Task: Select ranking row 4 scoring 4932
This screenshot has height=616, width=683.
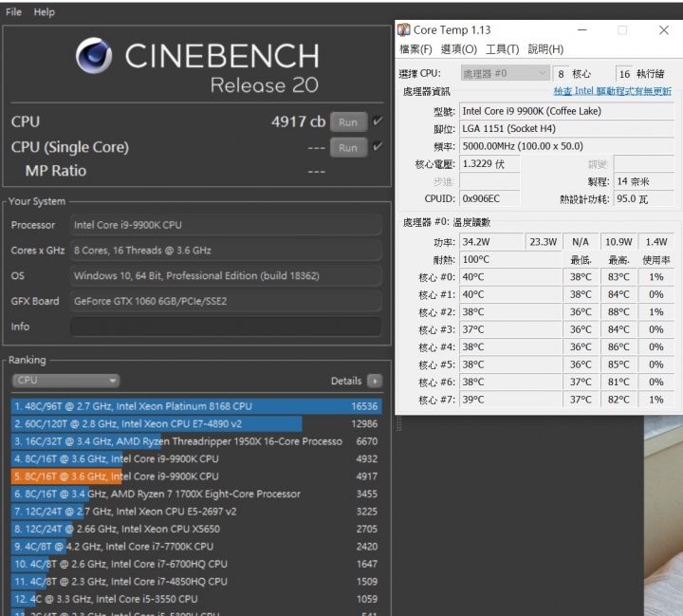Action: [x=196, y=458]
